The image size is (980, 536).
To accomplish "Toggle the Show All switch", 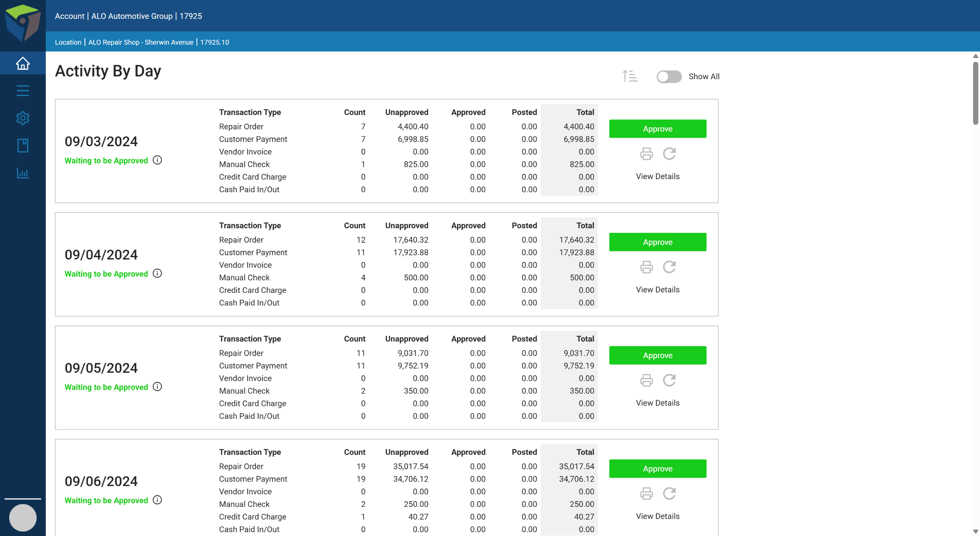I will (669, 77).
